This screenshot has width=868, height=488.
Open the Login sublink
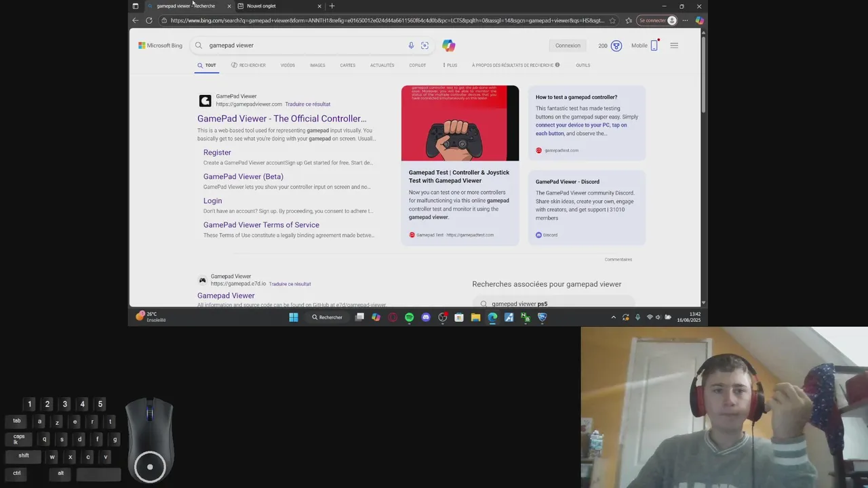212,201
